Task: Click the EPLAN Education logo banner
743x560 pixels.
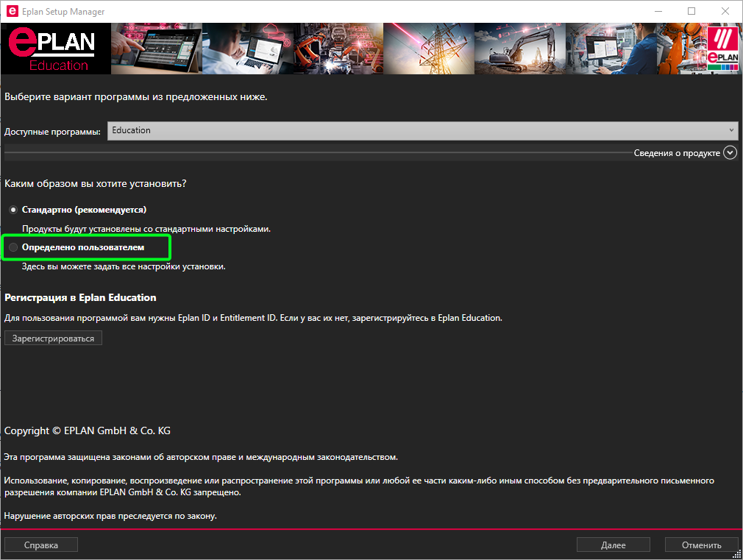Action: [x=56, y=49]
